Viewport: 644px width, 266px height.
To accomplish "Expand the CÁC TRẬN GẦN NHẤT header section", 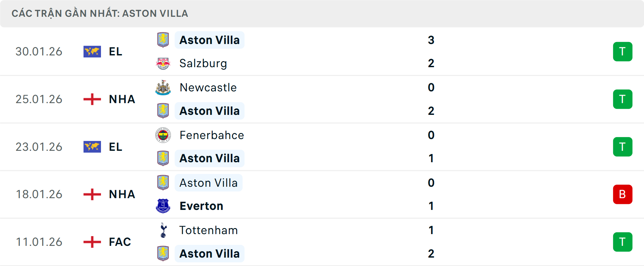I will [101, 13].
